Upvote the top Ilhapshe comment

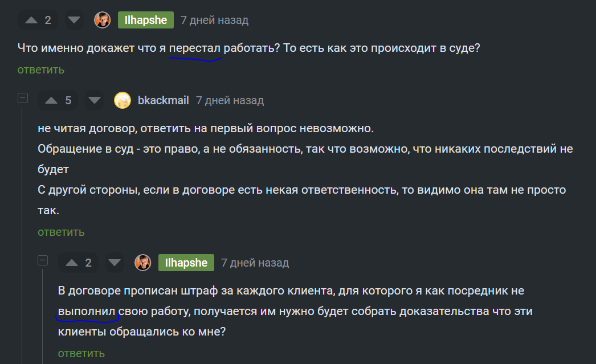click(x=31, y=21)
